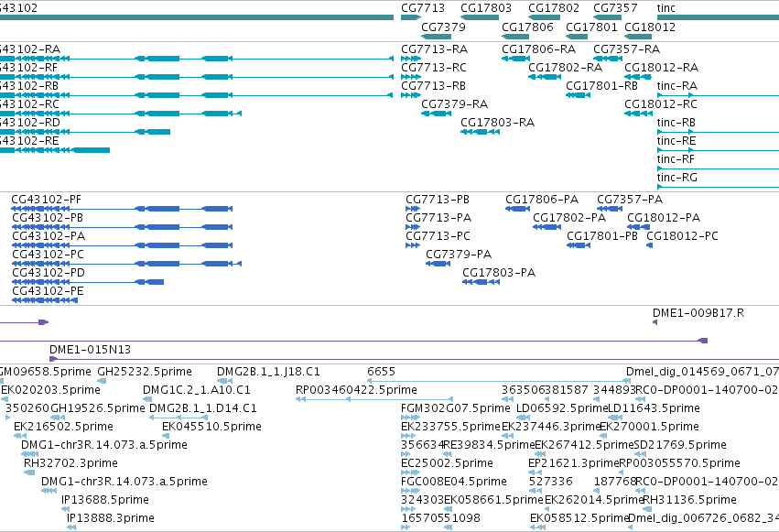The height and width of the screenshot is (532, 779).
Task: Click the tinc gene label
Action: (x=665, y=8)
